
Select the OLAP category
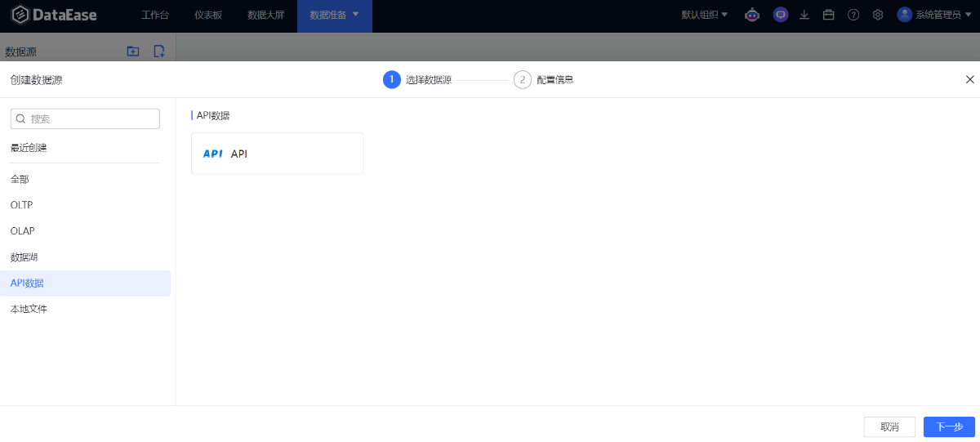coord(86,231)
